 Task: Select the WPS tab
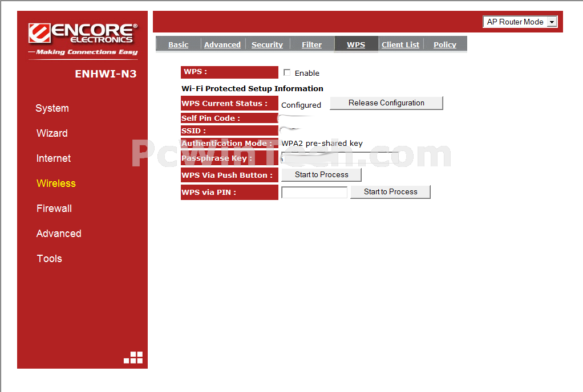pyautogui.click(x=356, y=44)
